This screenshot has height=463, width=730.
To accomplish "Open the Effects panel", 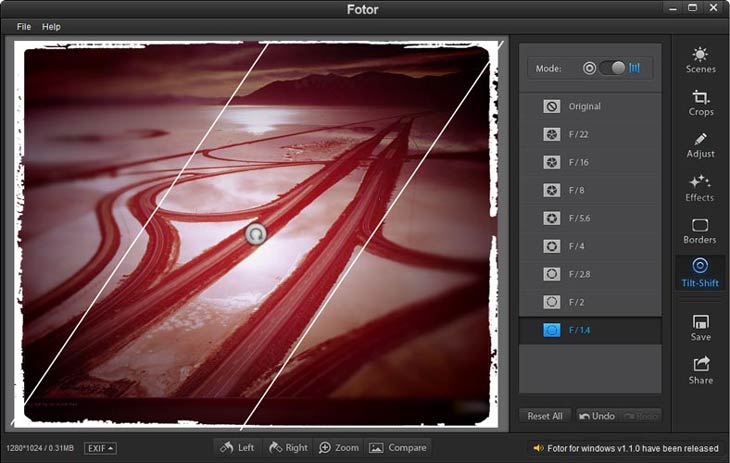I will pyautogui.click(x=700, y=188).
